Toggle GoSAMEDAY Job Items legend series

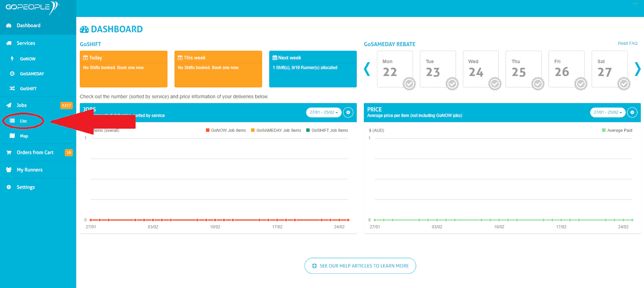tap(276, 131)
